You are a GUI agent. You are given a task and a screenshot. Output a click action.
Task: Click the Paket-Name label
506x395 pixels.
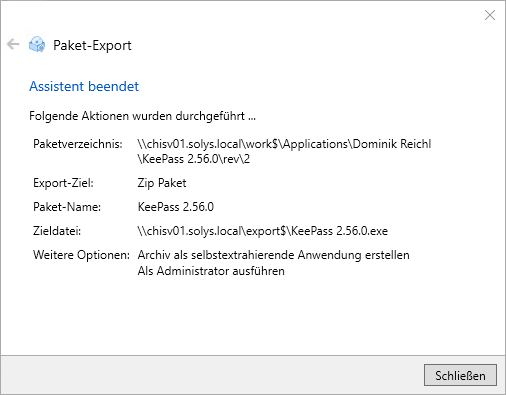point(67,207)
